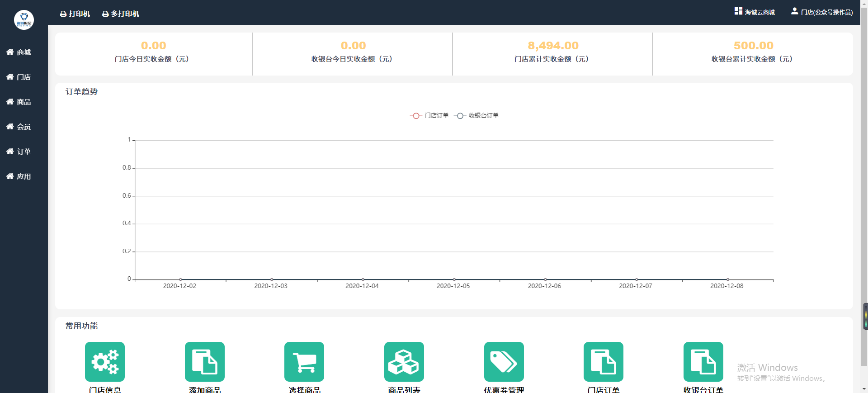Click the round company logo in the sidebar

click(24, 20)
